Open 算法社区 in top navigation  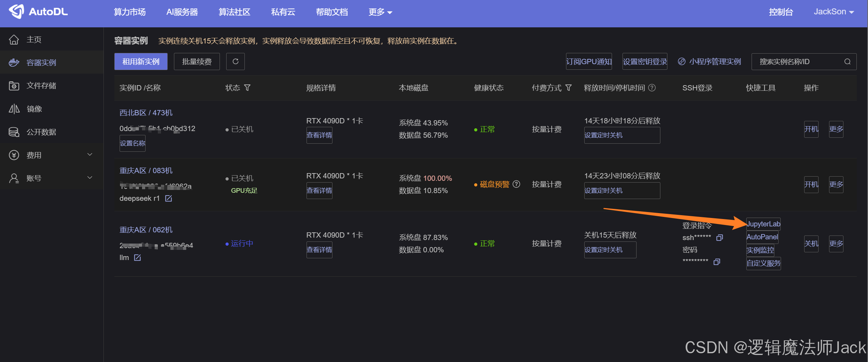pyautogui.click(x=234, y=12)
